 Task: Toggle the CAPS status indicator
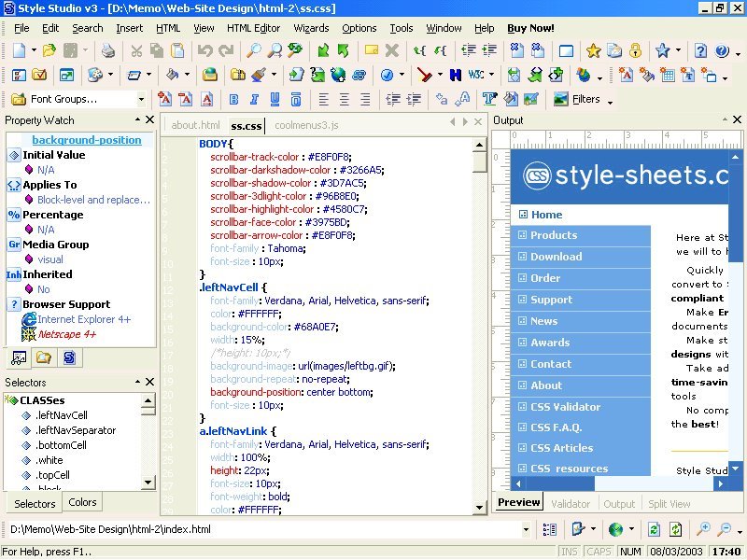(599, 552)
